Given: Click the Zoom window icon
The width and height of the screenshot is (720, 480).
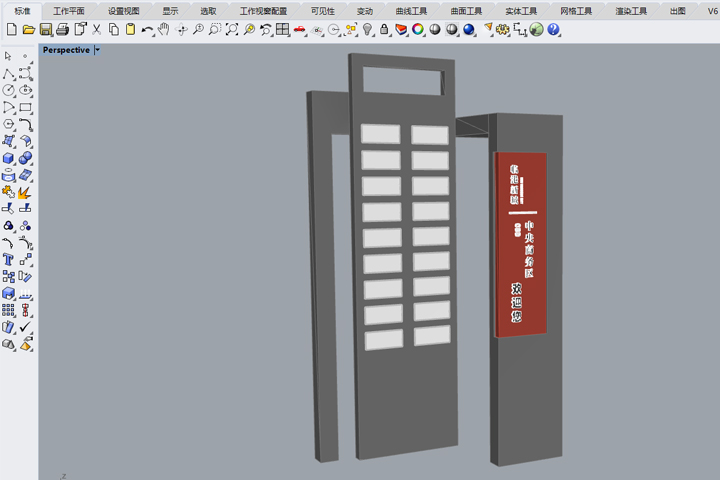Looking at the screenshot, I should click(215, 30).
